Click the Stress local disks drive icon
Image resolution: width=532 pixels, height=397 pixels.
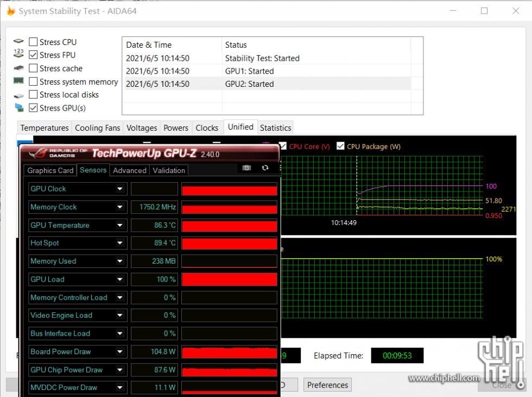(x=18, y=94)
